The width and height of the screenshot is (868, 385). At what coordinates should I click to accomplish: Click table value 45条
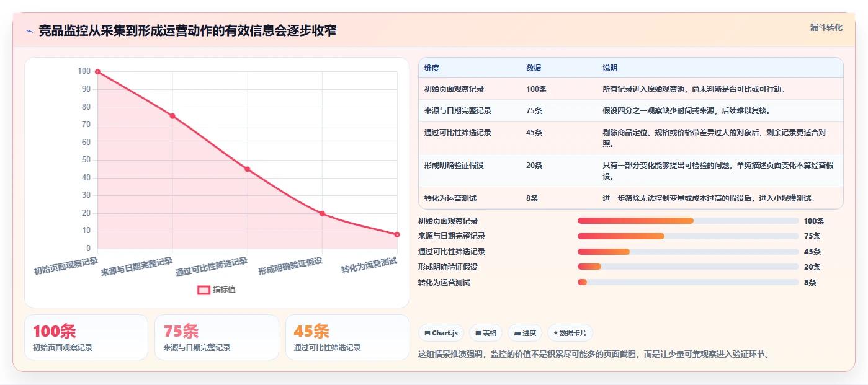pos(534,132)
